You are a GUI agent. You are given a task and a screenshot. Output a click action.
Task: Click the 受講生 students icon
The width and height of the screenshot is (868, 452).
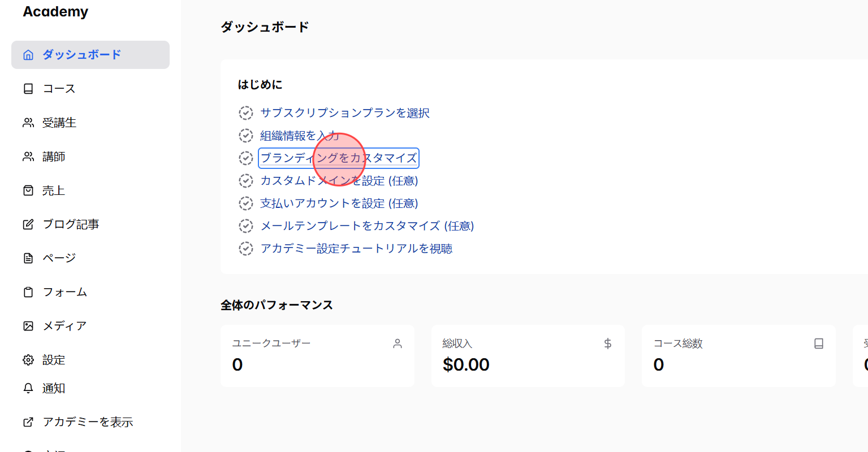coord(28,122)
